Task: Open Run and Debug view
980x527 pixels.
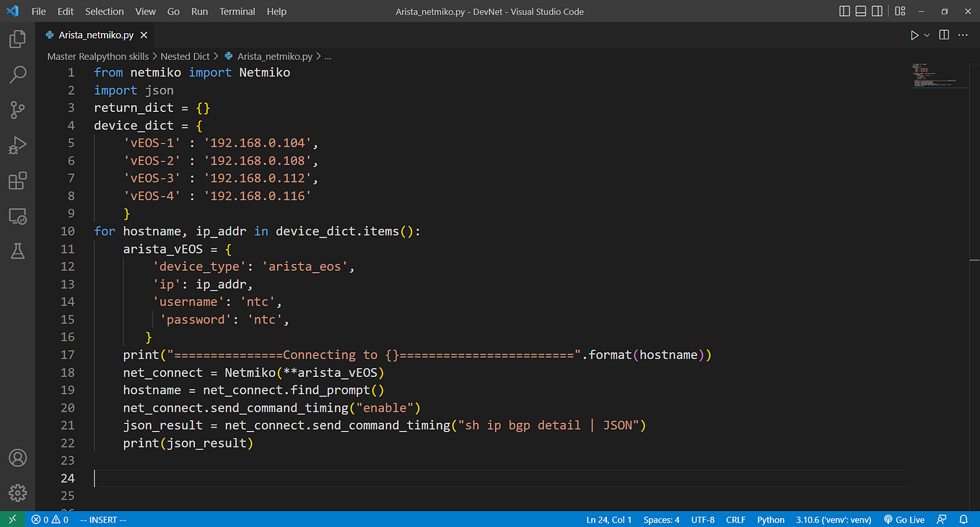Action: click(17, 145)
